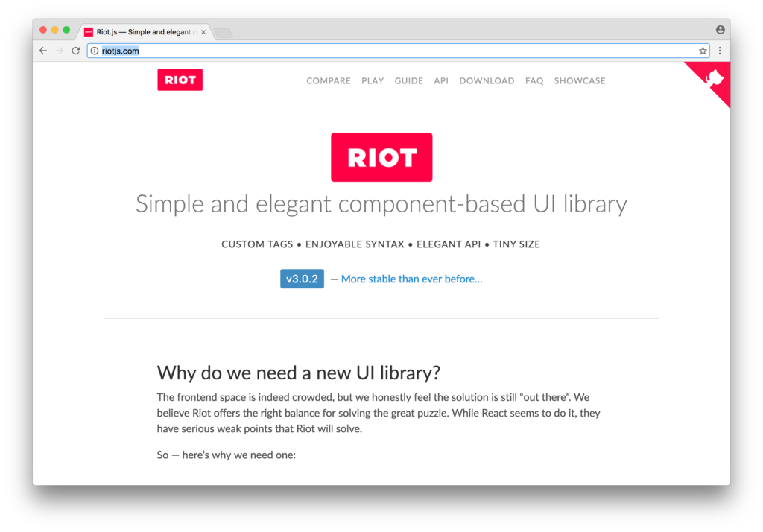Viewport: 763px width, 532px height.
Task: Click the yellow minimize window button
Action: 54,31
